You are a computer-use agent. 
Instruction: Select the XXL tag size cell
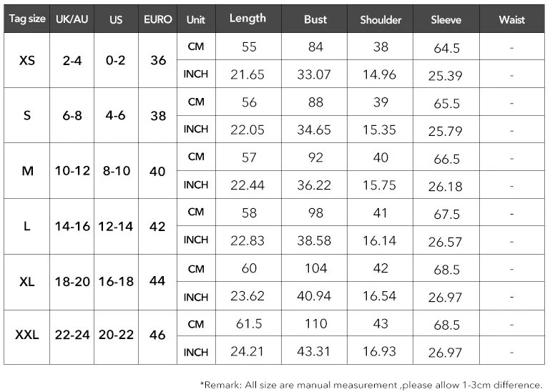(x=27, y=335)
